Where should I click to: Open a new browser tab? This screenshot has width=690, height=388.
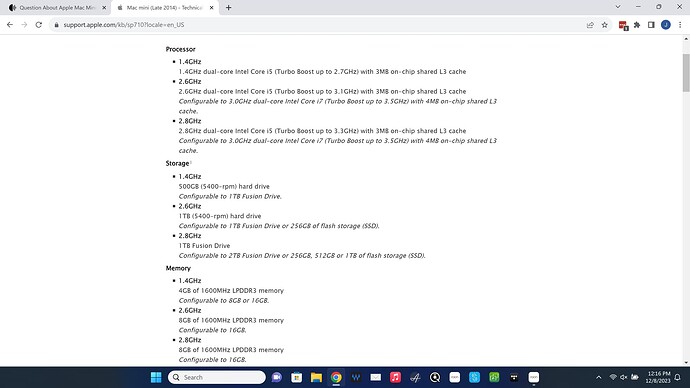point(228,7)
